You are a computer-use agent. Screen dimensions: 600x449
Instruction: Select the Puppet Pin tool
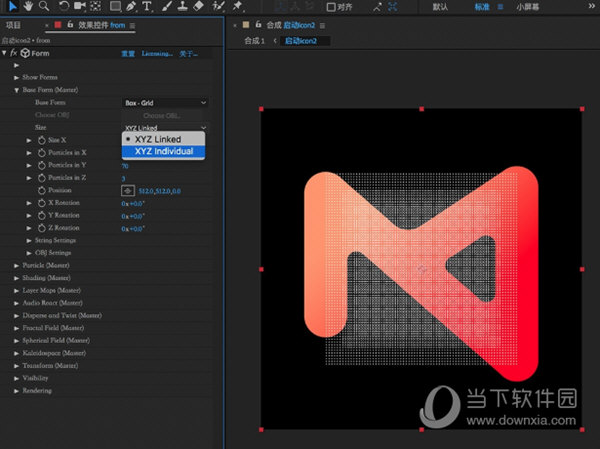click(x=237, y=6)
